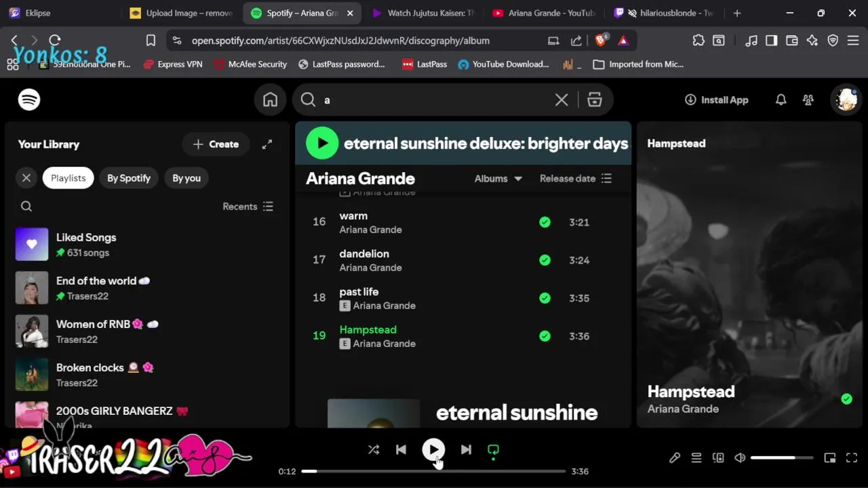Switch to the hilariousblonde Twitch tab
Viewport: 868px width, 488px height.
[665, 13]
